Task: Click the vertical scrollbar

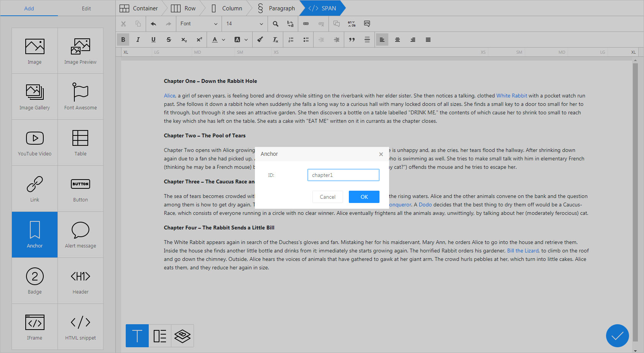Action: 635,202
